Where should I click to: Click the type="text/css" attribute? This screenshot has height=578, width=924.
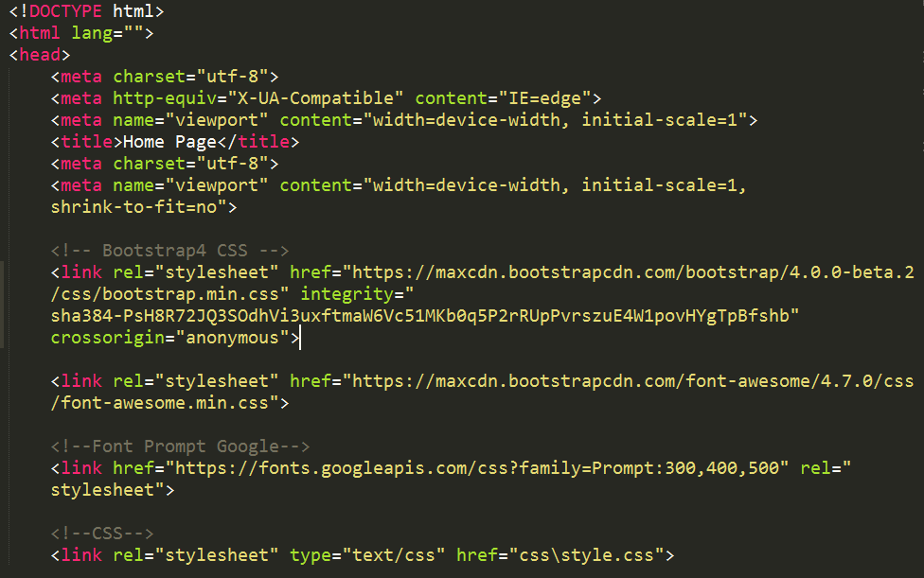[367, 555]
